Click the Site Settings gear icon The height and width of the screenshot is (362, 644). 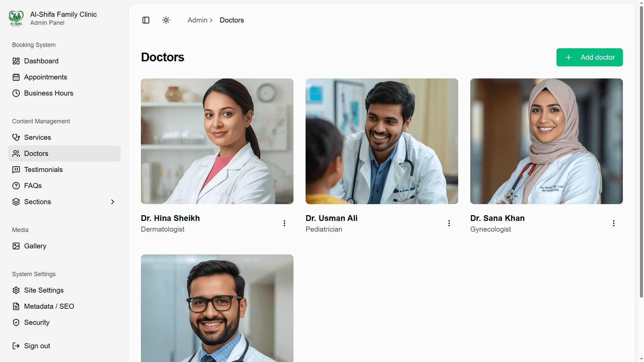click(x=16, y=290)
